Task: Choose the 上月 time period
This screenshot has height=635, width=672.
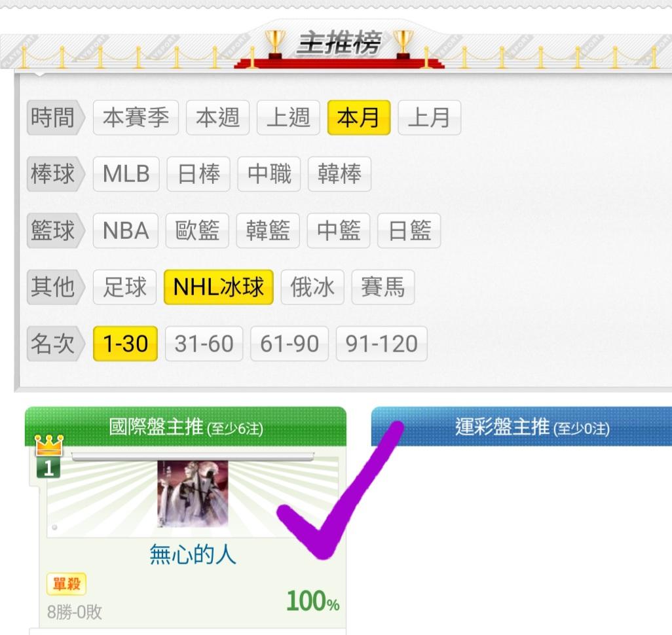Action: pyautogui.click(x=430, y=117)
